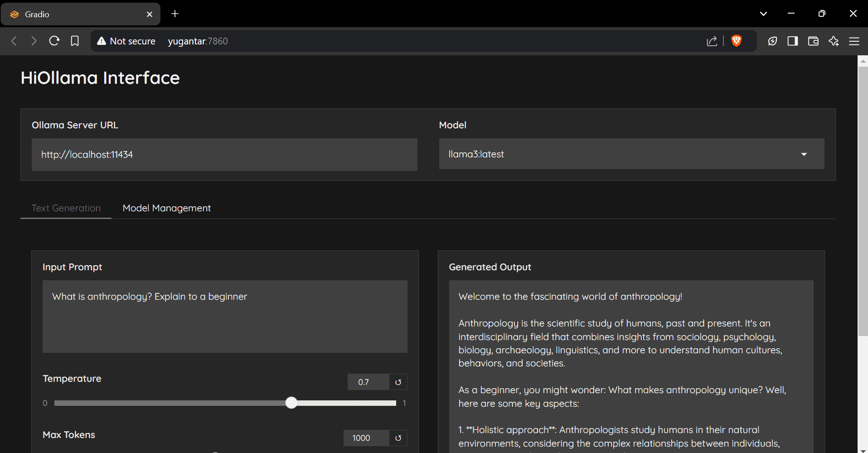Switch to the Model Management tab

pyautogui.click(x=166, y=208)
